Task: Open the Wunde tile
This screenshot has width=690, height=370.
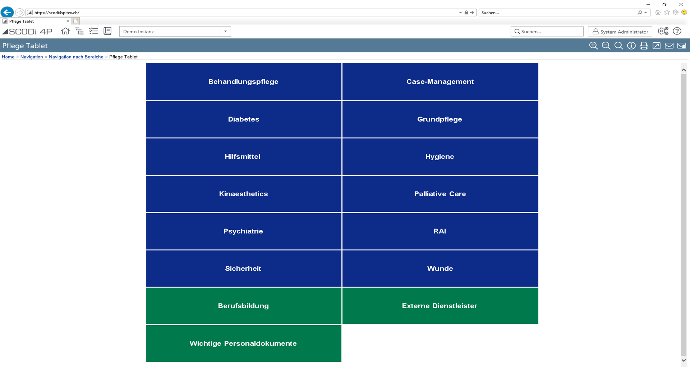Action: (x=440, y=268)
